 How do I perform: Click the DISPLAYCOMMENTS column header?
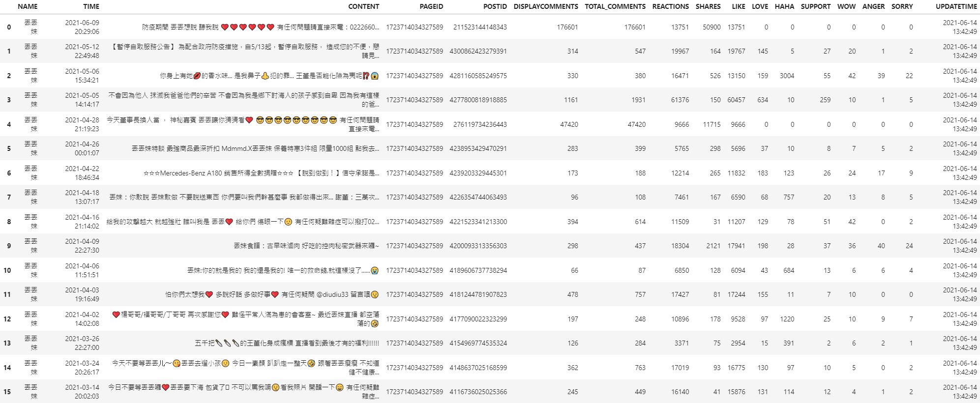[546, 6]
